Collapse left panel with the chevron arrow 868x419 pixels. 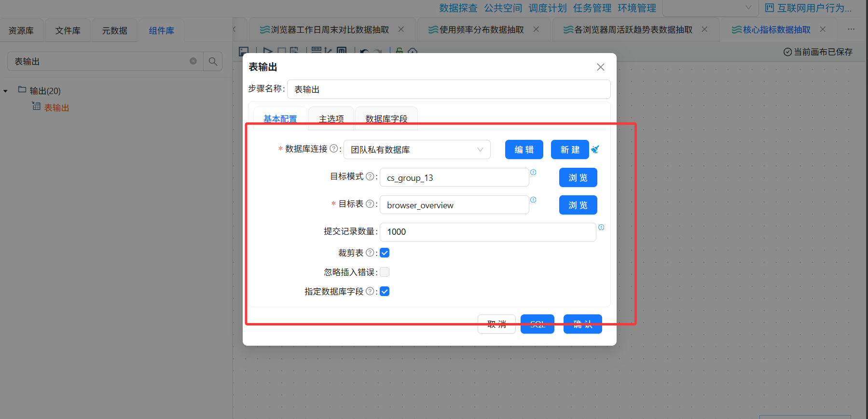pos(234,29)
